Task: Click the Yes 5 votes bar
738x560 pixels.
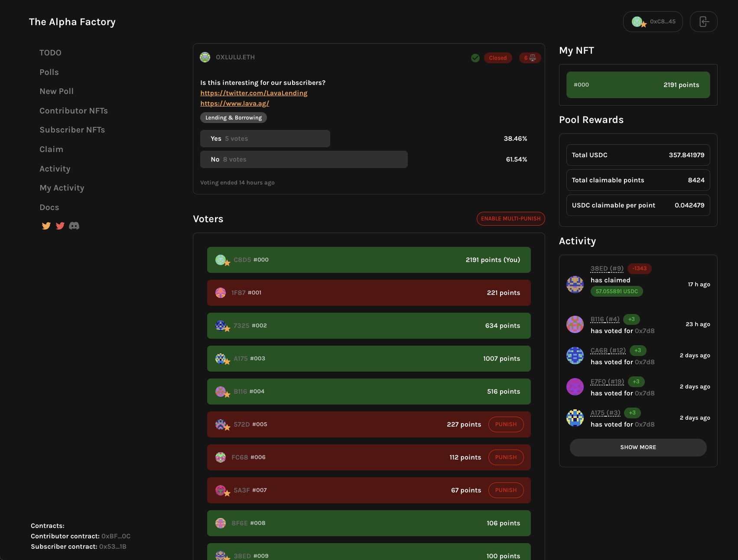Action: click(x=265, y=139)
